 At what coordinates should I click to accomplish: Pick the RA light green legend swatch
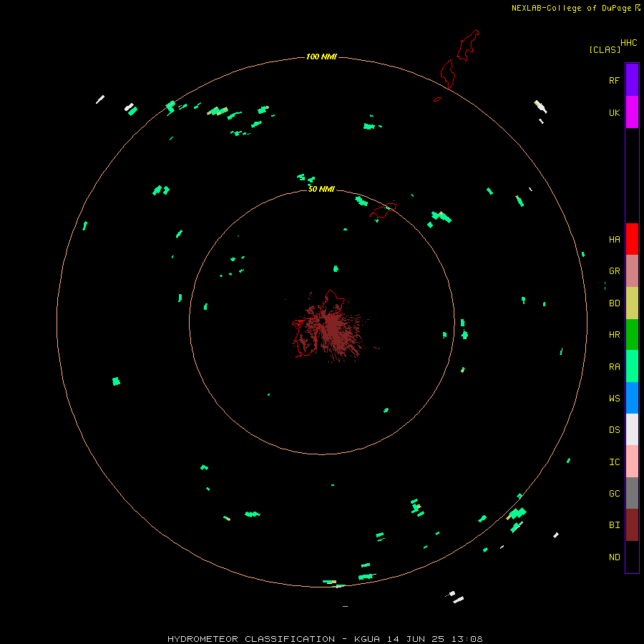(632, 366)
